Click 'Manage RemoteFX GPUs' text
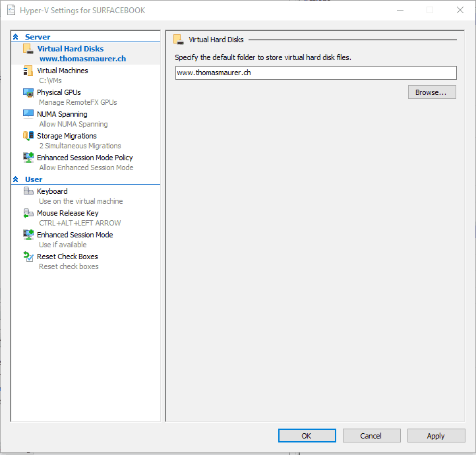Screen dimensions: 476x455 (x=78, y=102)
